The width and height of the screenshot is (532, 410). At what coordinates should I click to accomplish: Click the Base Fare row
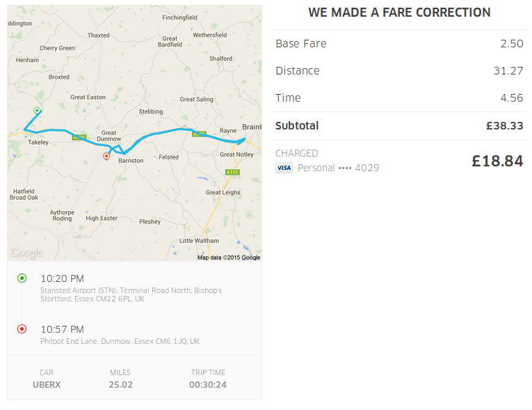tap(399, 43)
